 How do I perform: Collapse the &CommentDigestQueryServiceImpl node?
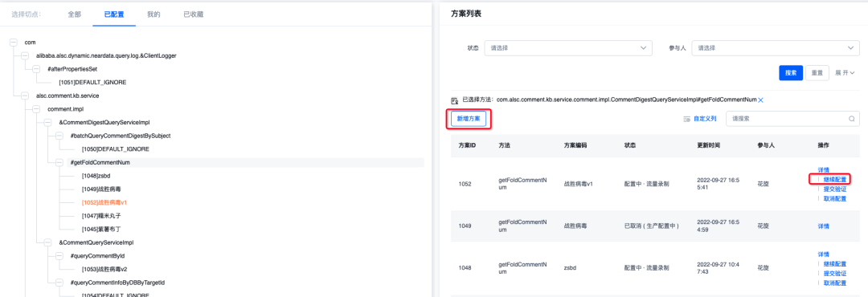[47, 122]
